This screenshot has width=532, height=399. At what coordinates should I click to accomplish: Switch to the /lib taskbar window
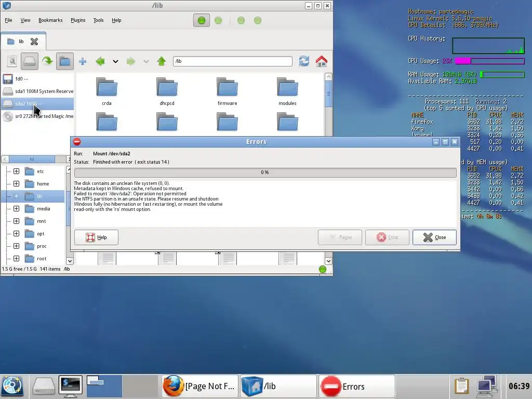coord(278,386)
